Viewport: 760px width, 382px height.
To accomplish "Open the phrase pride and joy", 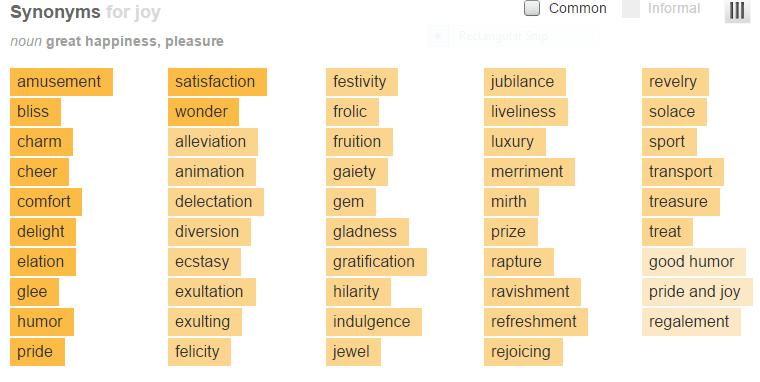I will click(697, 292).
